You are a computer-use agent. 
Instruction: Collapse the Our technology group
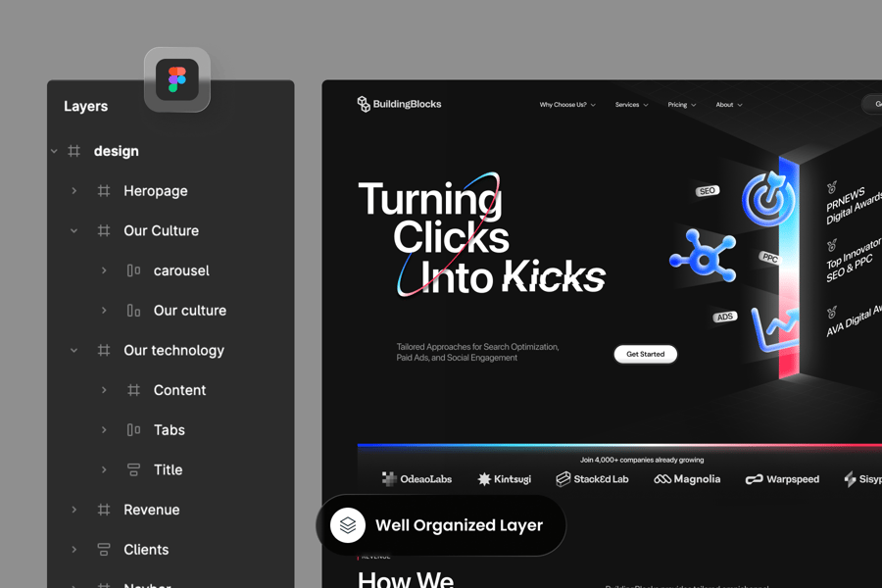point(73,350)
